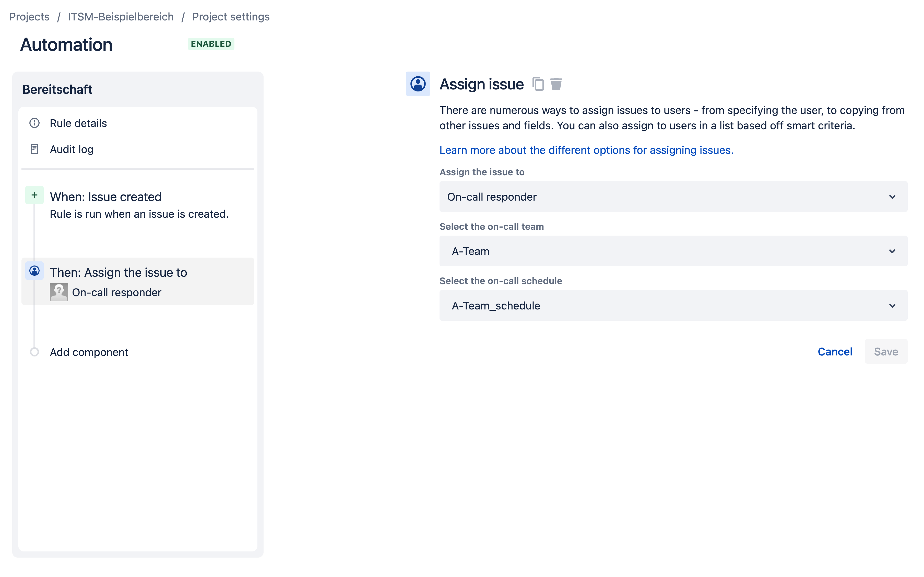The width and height of the screenshot is (924, 577).
Task: Click the duplicate component icon beside Assign issue
Action: click(x=538, y=84)
